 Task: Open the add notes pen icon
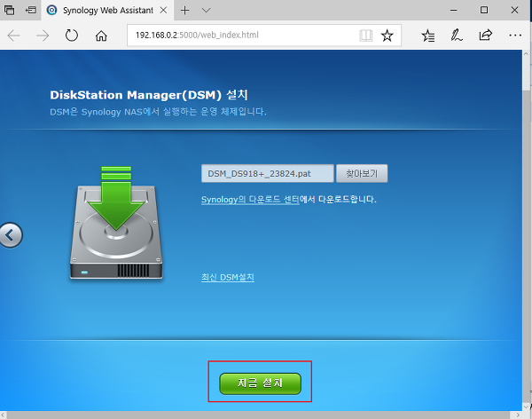457,36
